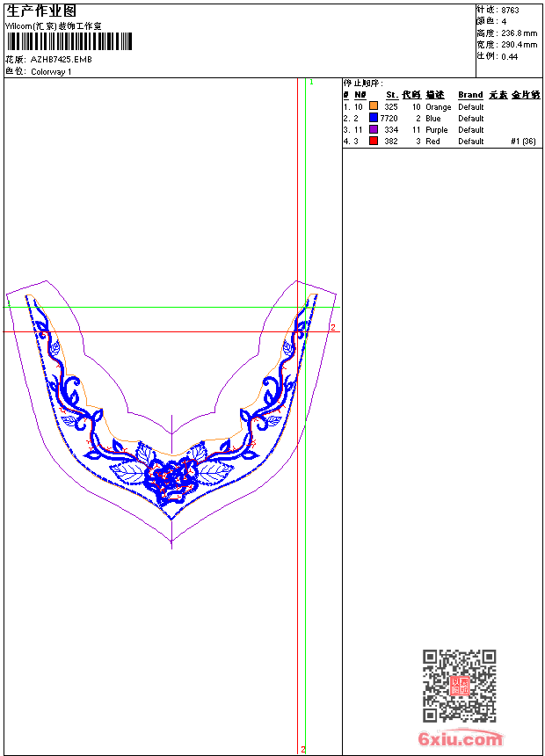Click the blue rose at the design center
Screen dimensions: 545x756
[x=169, y=476]
